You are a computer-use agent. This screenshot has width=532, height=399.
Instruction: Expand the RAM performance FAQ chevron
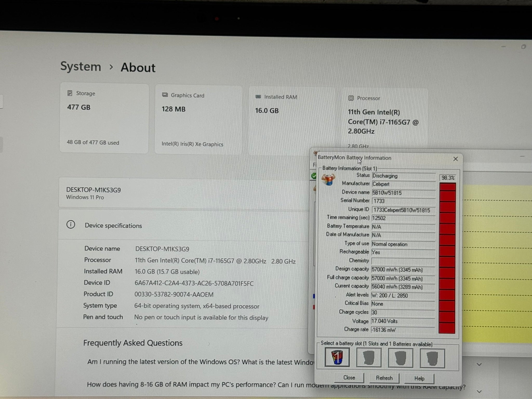pyautogui.click(x=479, y=391)
